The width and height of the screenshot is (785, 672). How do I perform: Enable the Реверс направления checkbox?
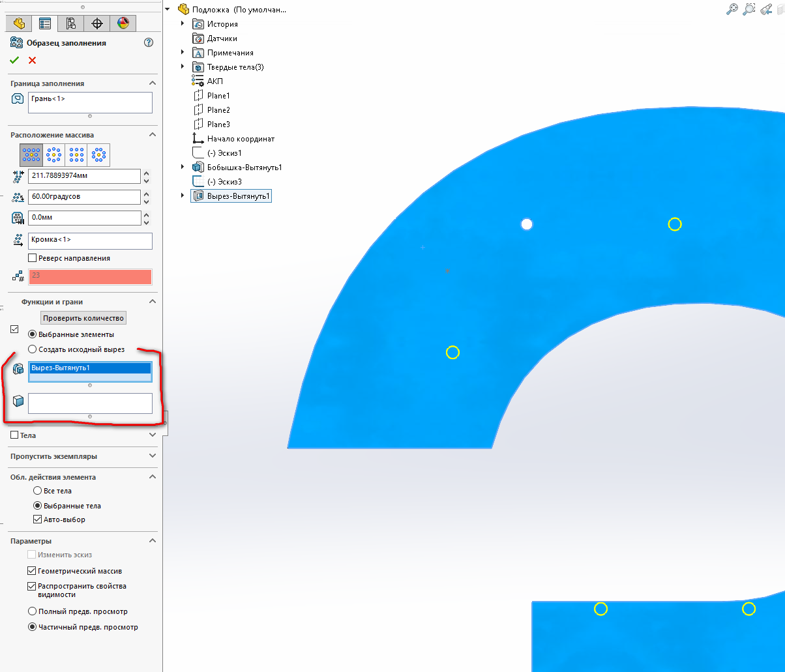coord(33,258)
